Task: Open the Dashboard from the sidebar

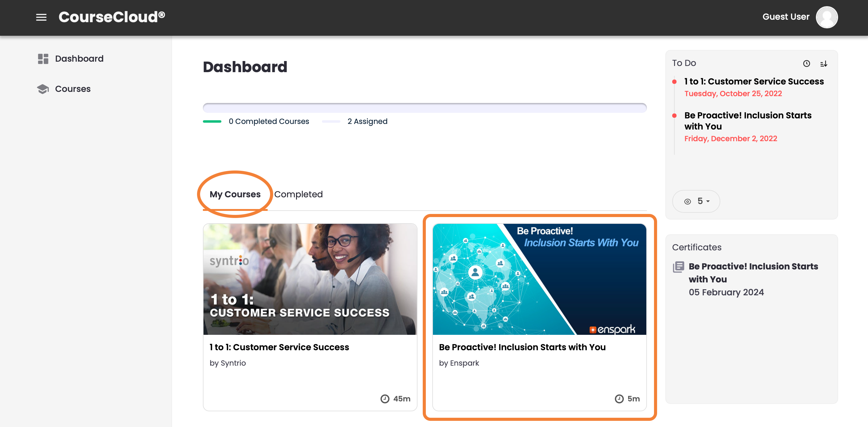Action: (x=79, y=58)
